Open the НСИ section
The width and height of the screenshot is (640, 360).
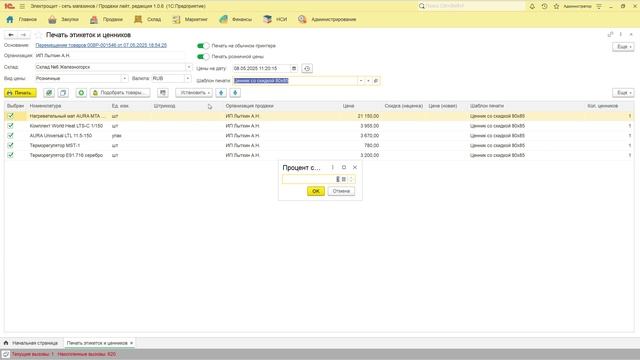click(275, 19)
